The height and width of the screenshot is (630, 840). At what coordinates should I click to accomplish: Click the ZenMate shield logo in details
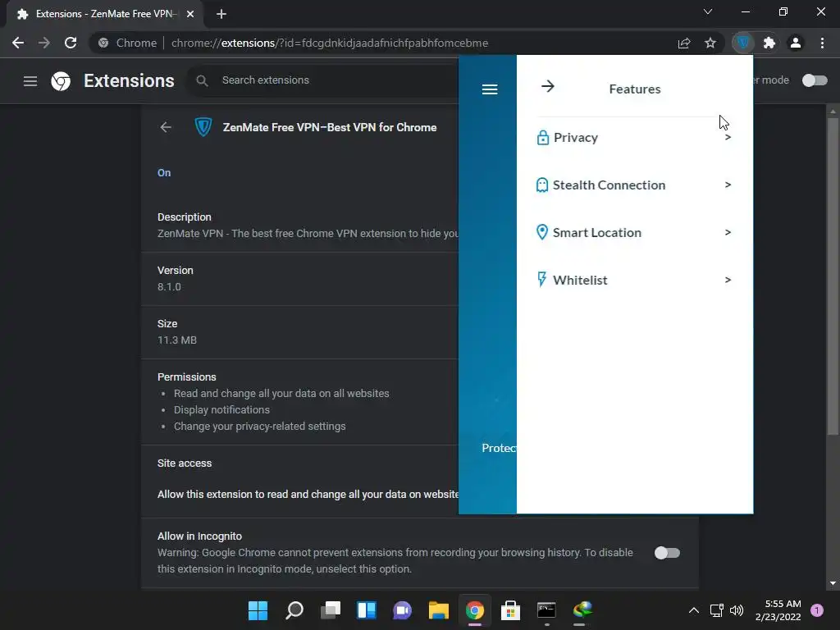203,127
